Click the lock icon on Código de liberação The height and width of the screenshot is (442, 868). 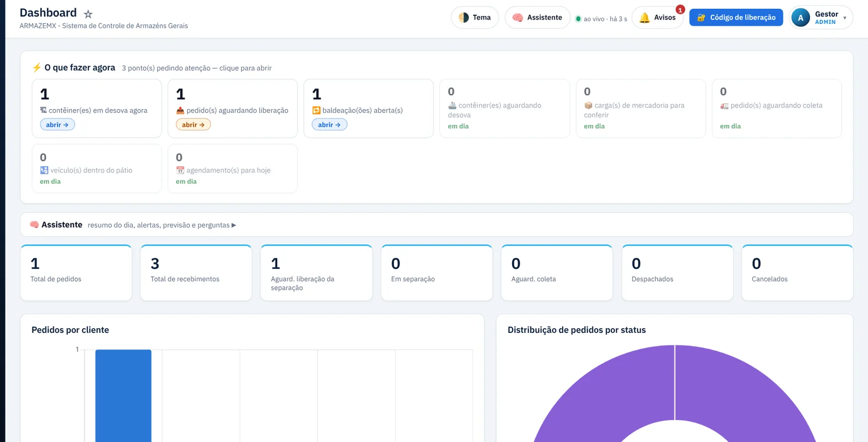click(701, 17)
